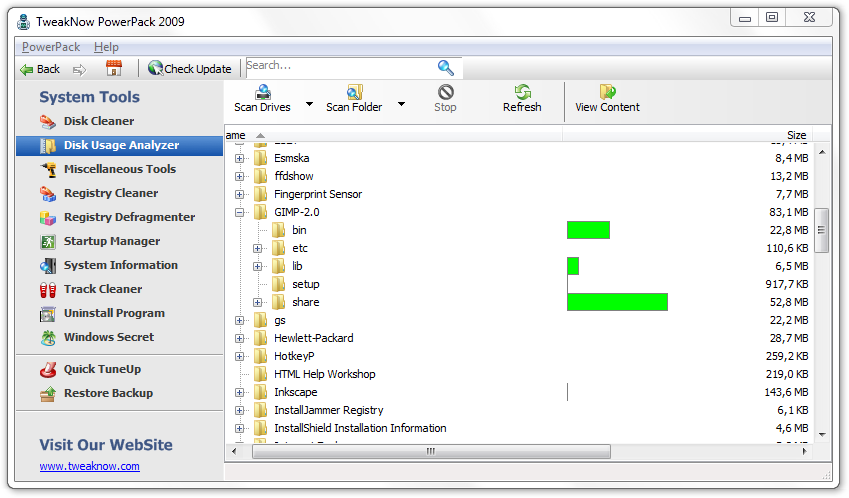Click the green usage bar for share
The image size is (849, 498).
click(617, 302)
